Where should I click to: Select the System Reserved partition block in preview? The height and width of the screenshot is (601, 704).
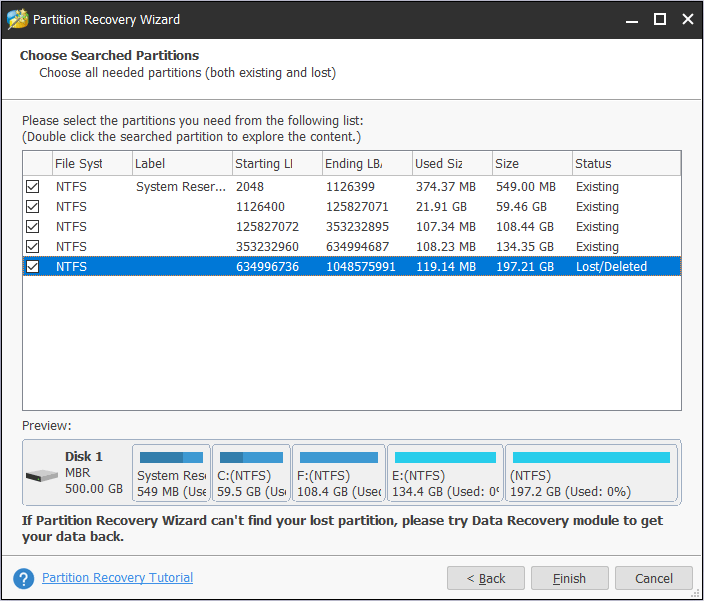[x=172, y=473]
